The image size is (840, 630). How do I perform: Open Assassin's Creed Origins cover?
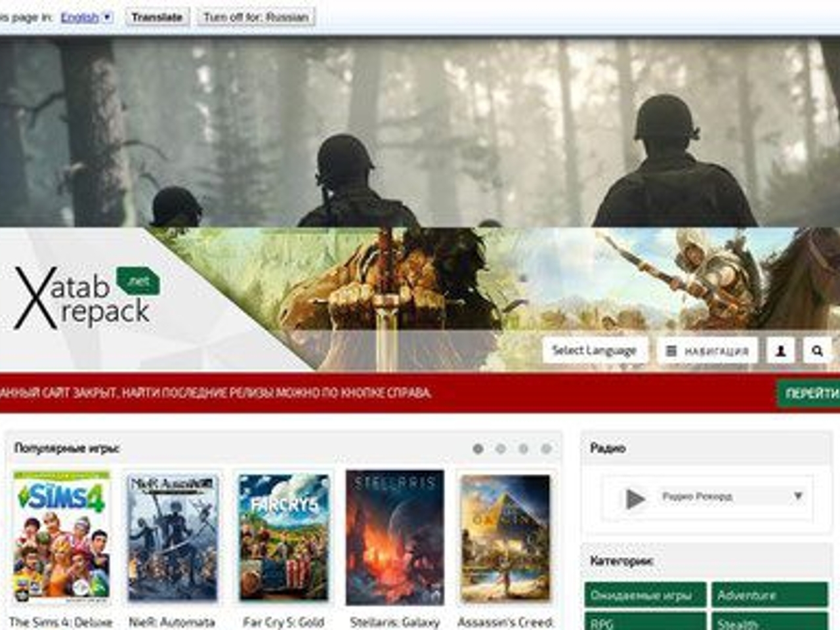tap(505, 537)
